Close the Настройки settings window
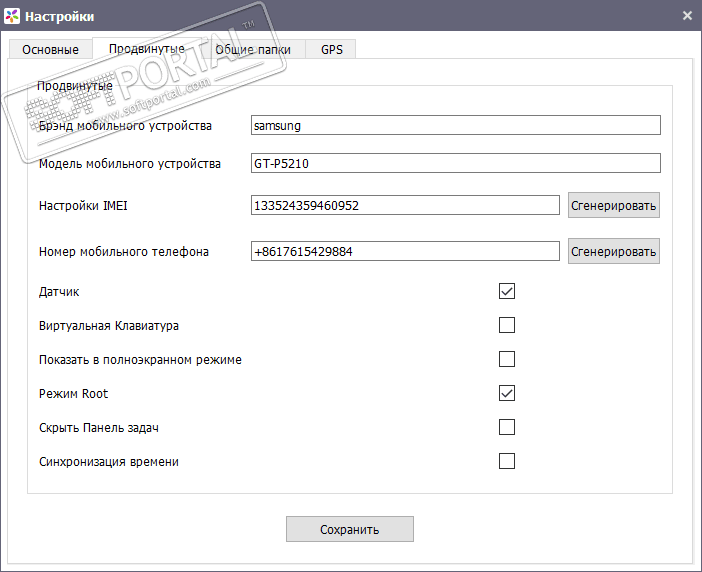This screenshot has width=702, height=572. [x=687, y=16]
